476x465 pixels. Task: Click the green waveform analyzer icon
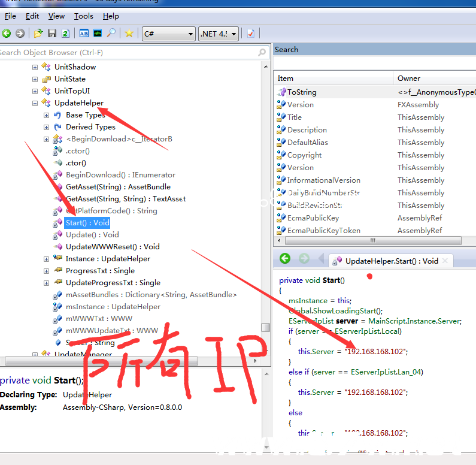(98, 34)
